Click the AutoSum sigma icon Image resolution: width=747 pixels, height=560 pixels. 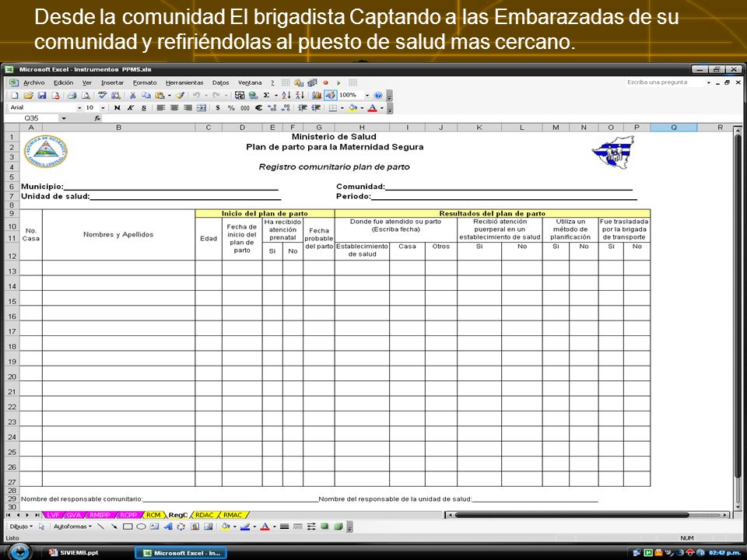point(266,95)
